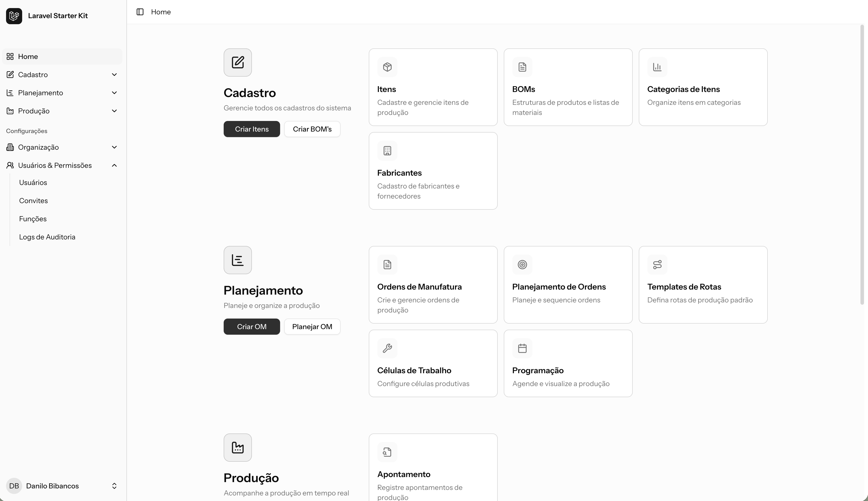
Task: Click the Itens box icon
Action: (x=387, y=67)
